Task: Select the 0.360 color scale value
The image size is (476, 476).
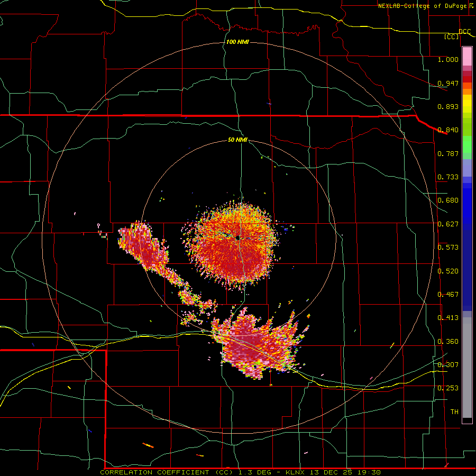Action: tap(448, 342)
